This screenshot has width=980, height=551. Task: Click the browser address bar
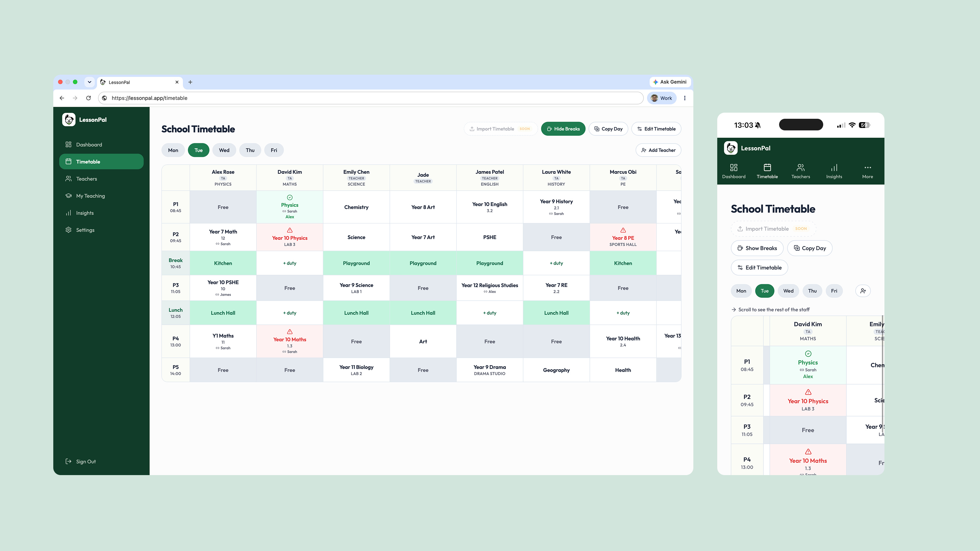point(371,98)
